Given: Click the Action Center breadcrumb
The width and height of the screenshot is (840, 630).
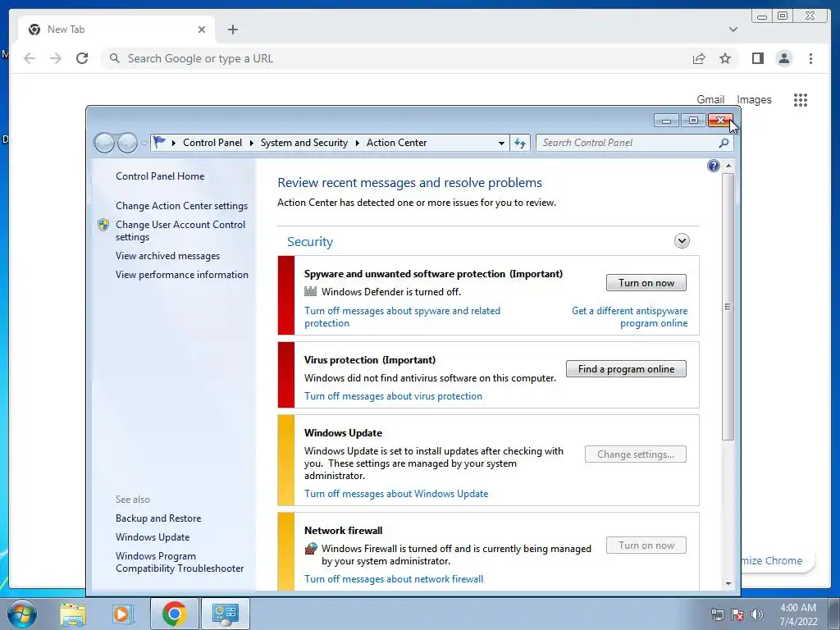Looking at the screenshot, I should click(396, 143).
